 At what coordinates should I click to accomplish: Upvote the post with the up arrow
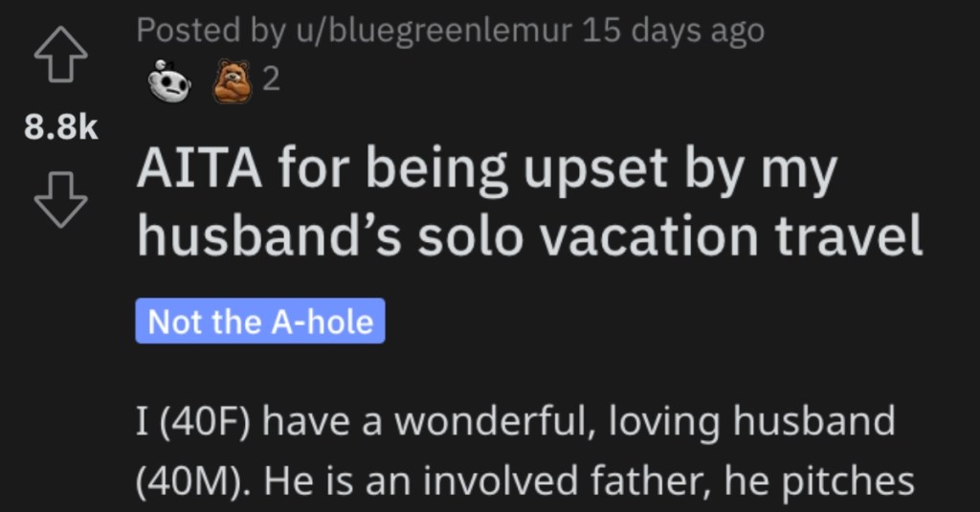point(60,55)
